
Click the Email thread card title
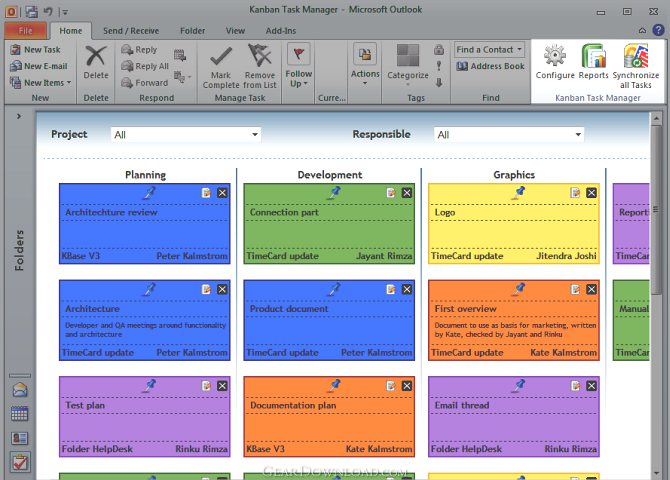462,405
